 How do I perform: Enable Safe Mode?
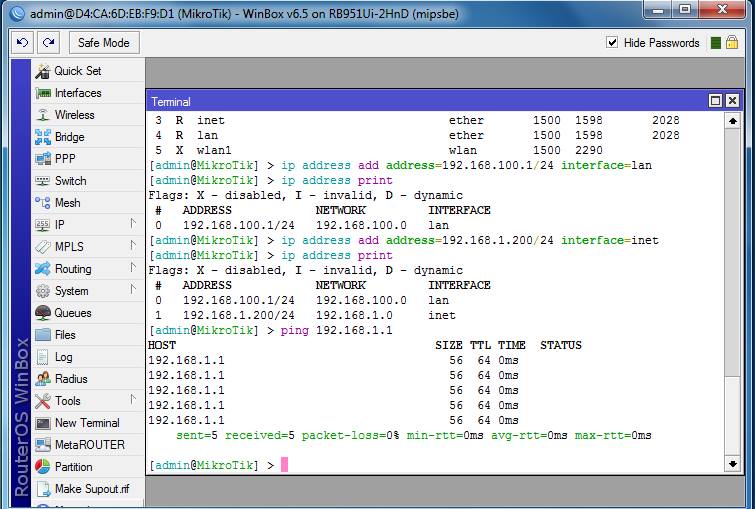click(x=104, y=42)
